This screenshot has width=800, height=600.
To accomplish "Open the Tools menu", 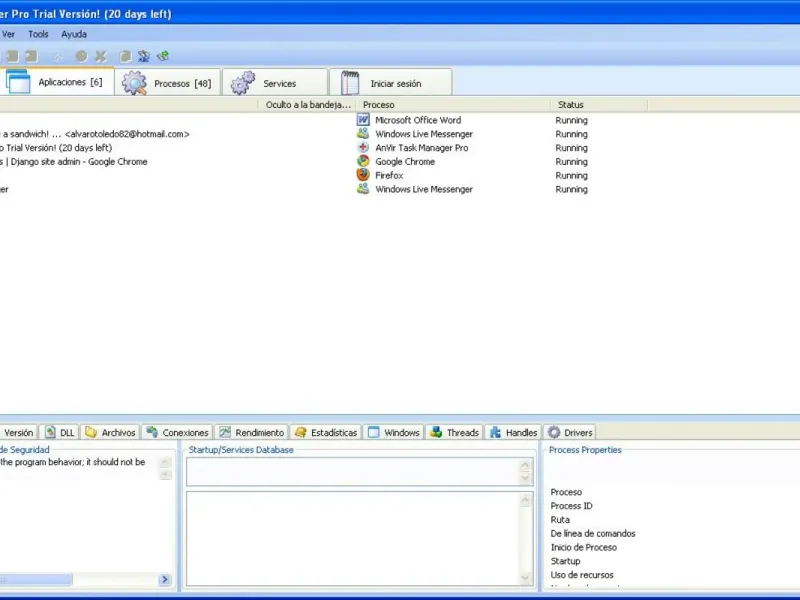I will [x=38, y=34].
